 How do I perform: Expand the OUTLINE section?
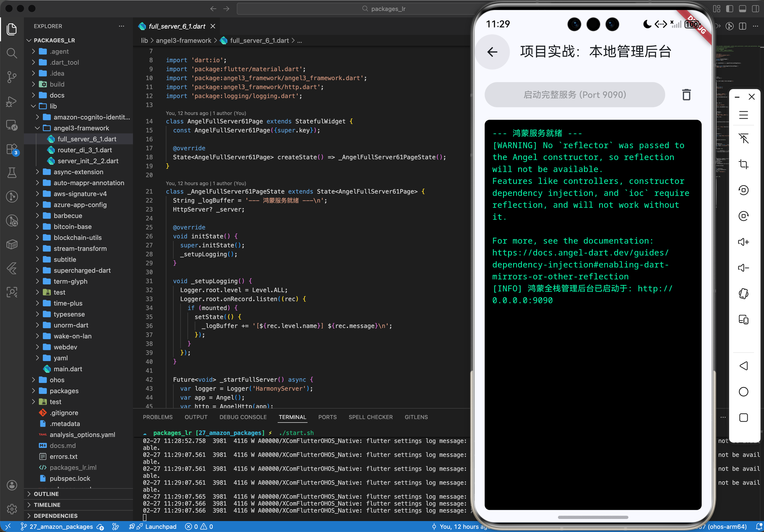pos(46,494)
